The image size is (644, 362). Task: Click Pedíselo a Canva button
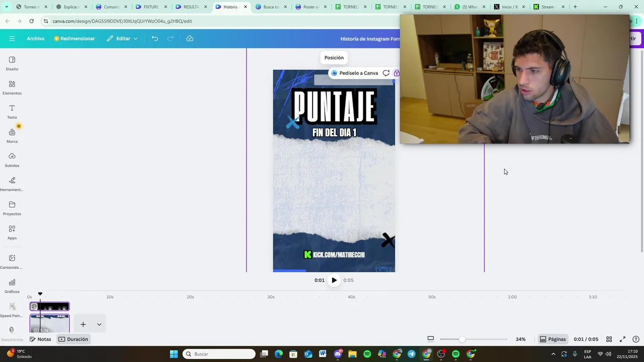354,73
